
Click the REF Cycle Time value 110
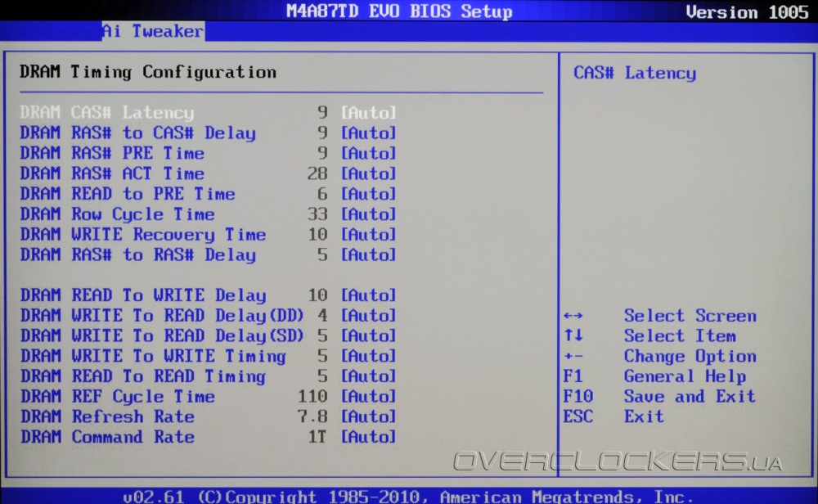pos(312,397)
